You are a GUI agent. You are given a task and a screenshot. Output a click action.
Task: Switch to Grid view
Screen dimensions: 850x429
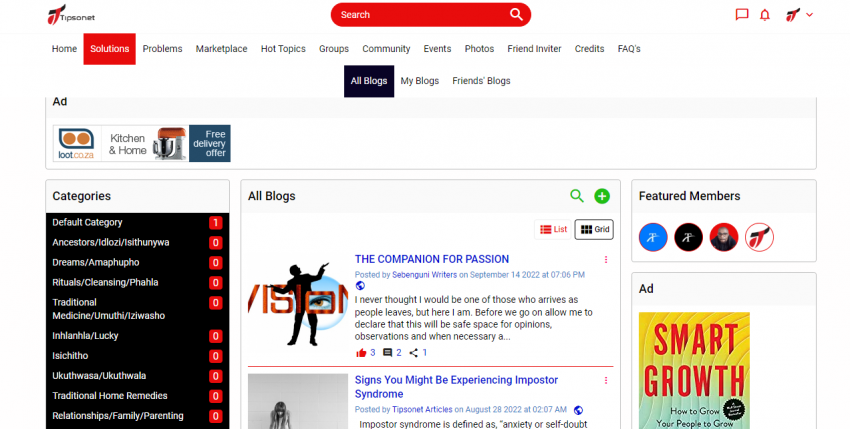[x=594, y=230]
